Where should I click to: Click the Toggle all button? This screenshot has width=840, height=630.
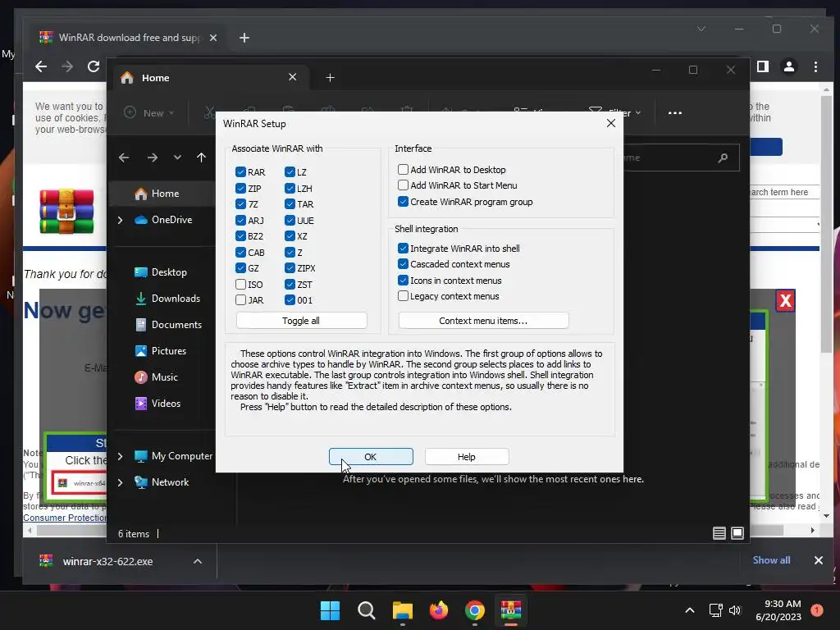(x=301, y=321)
